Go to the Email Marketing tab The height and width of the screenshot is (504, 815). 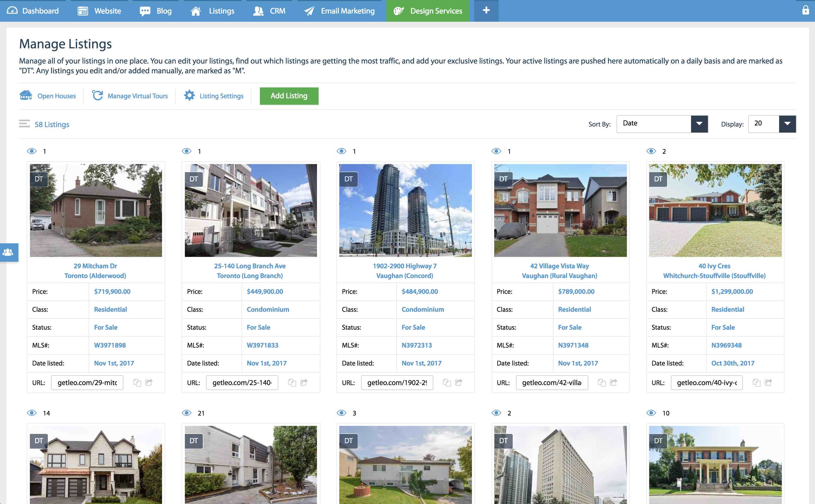click(x=340, y=11)
